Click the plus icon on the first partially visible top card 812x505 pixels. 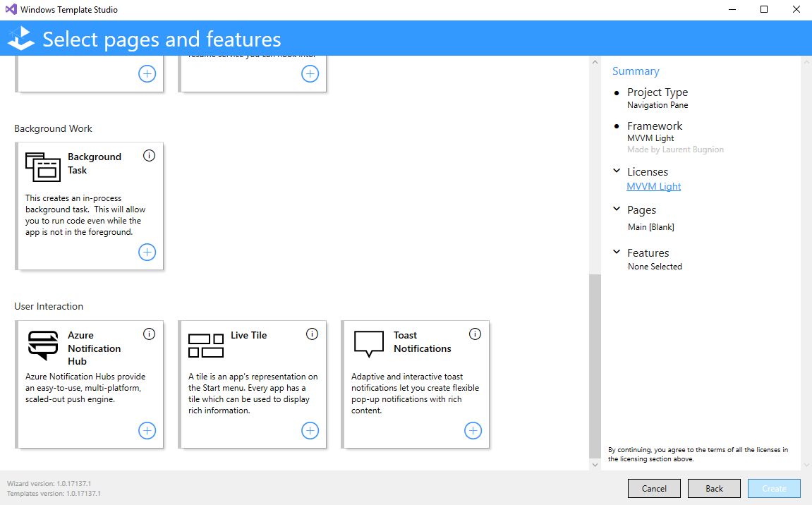(147, 73)
